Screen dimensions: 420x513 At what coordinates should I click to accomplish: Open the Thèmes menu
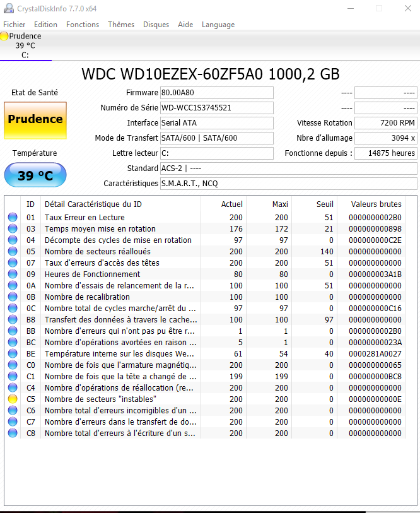(x=121, y=25)
